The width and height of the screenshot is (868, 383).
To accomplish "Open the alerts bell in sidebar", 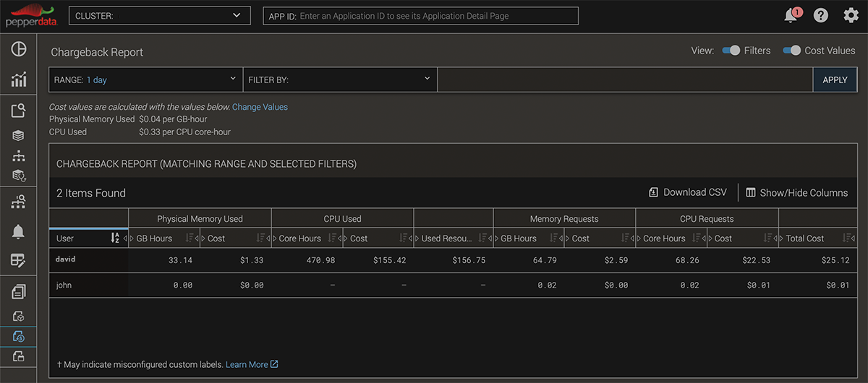I will point(19,231).
